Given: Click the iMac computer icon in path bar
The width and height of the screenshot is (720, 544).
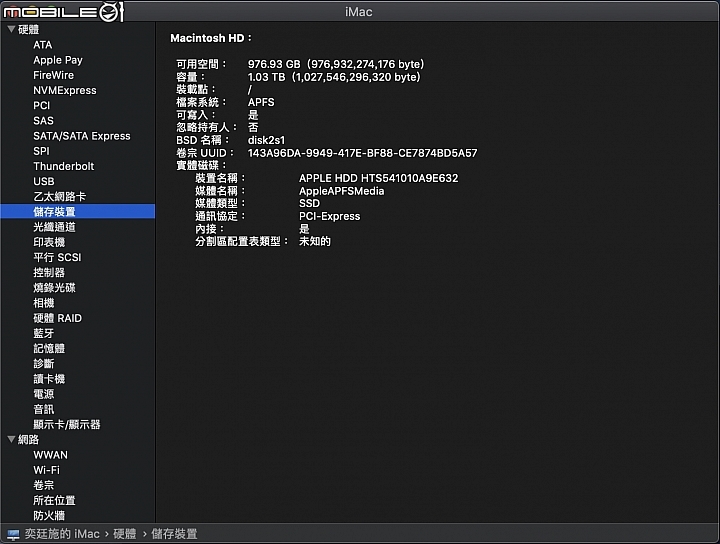Looking at the screenshot, I should (x=13, y=534).
